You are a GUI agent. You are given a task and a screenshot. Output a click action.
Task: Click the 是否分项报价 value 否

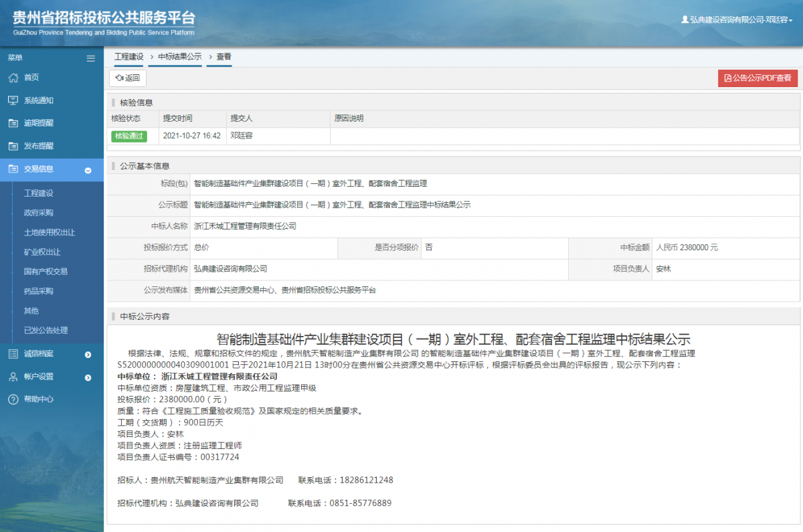pyautogui.click(x=429, y=248)
